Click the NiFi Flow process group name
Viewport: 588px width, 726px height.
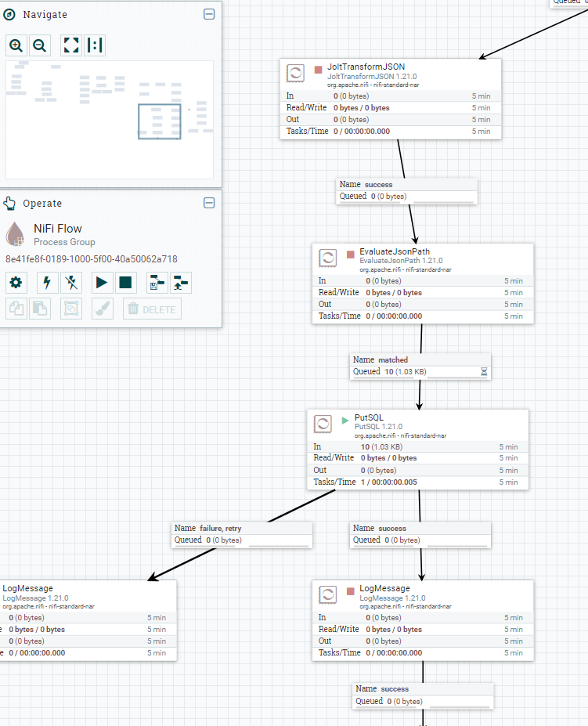pos(58,229)
